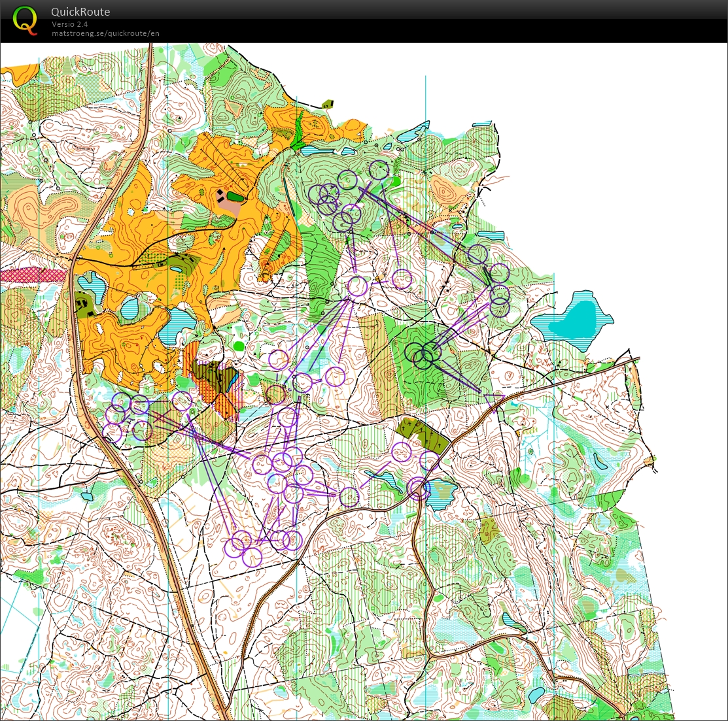Viewport: 728px width, 721px height.
Task: Open the matstroeng.se/quickroute/en link
Action: click(105, 33)
